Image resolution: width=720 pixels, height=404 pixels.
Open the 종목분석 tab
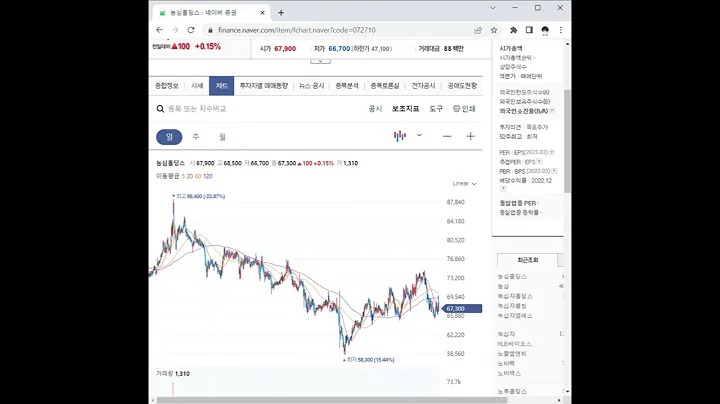click(347, 86)
